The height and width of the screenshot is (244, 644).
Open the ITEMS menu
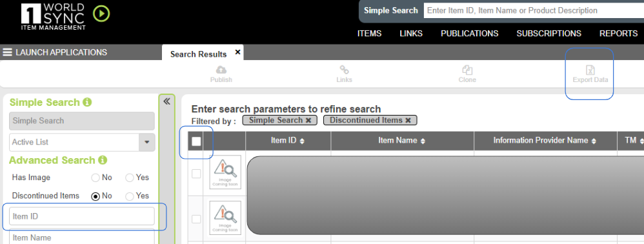pos(369,34)
